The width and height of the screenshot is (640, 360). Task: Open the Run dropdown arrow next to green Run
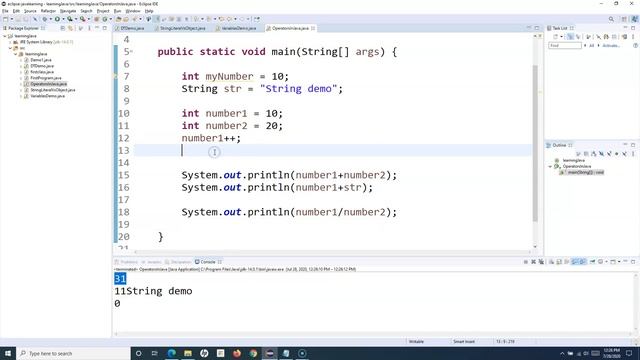click(63, 19)
